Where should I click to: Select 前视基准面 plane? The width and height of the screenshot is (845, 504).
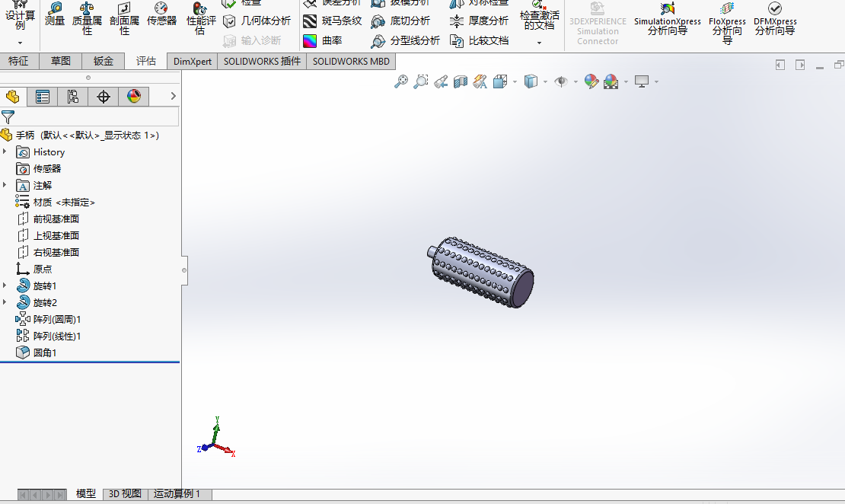[x=48, y=219]
